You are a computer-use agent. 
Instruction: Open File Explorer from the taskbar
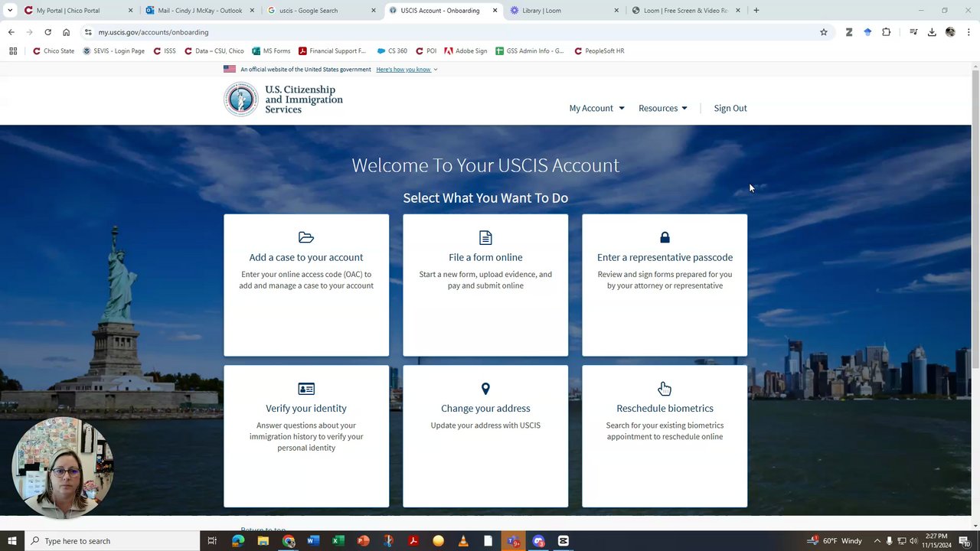pyautogui.click(x=263, y=541)
